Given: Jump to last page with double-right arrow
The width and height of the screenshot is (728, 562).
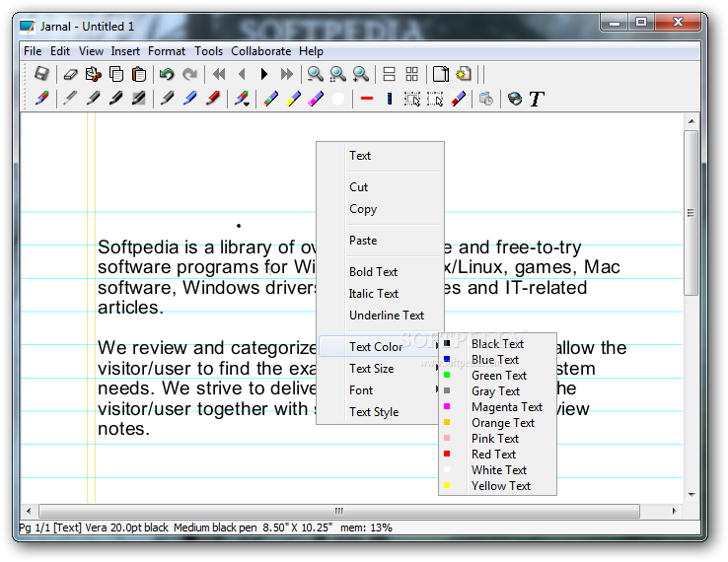Looking at the screenshot, I should tap(287, 74).
